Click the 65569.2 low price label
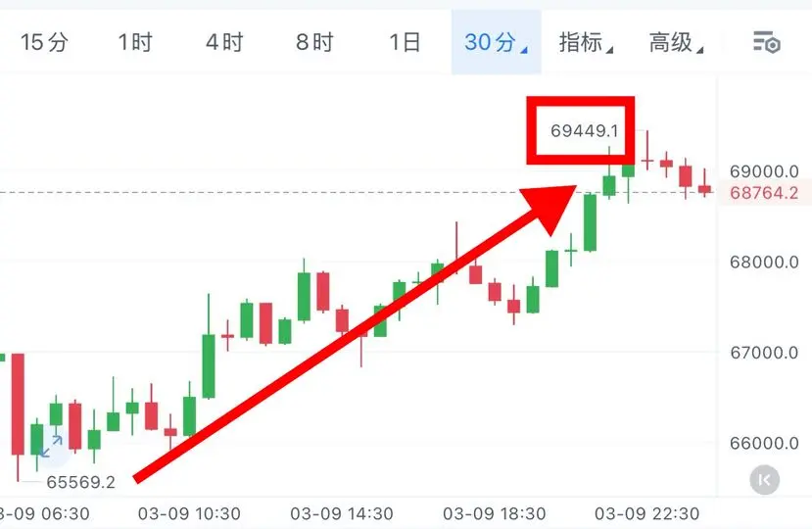This screenshot has width=812, height=529. click(80, 482)
